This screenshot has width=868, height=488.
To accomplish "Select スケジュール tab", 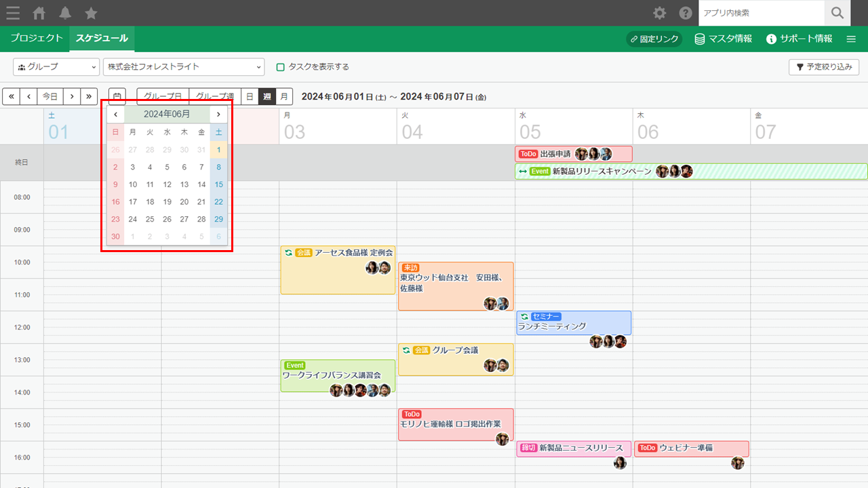I will (102, 39).
